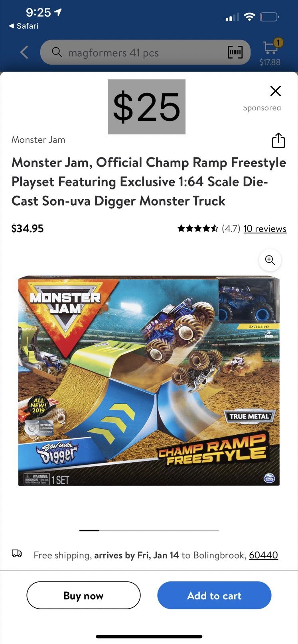Screen dimensions: 298x644
Task: Open the barcode scanner icon
Action: (x=235, y=52)
